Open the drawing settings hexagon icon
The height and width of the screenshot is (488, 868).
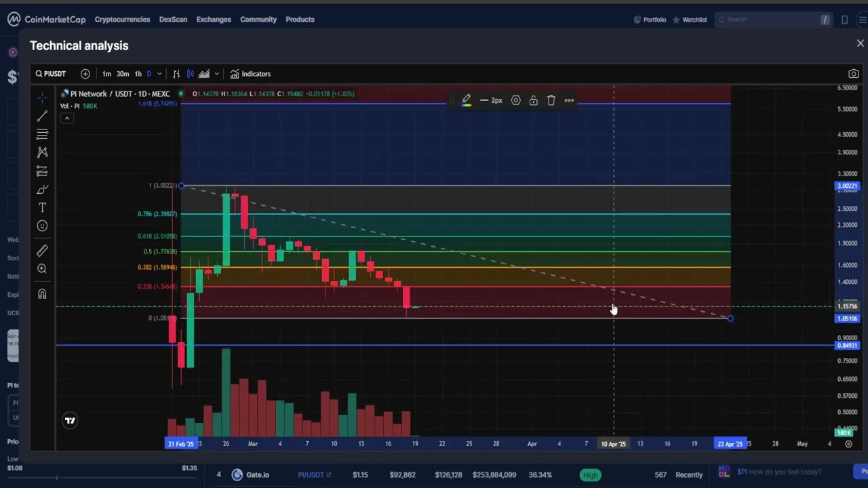point(515,100)
